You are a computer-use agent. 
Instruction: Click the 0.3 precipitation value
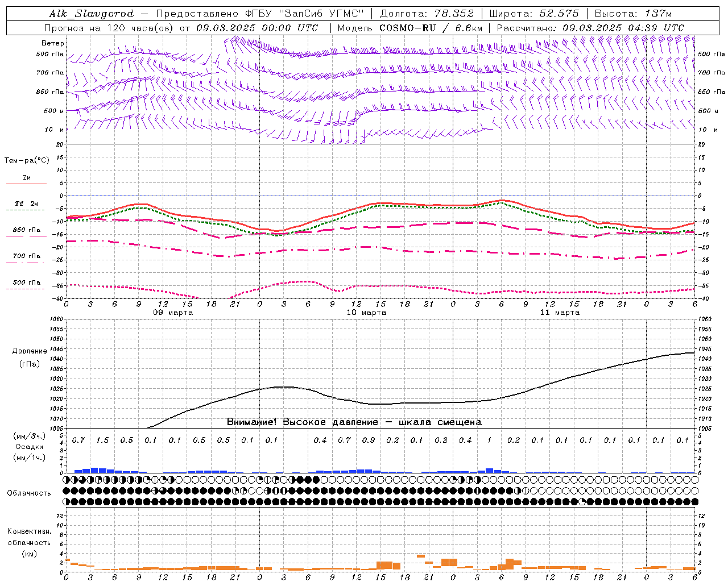pyautogui.click(x=441, y=440)
